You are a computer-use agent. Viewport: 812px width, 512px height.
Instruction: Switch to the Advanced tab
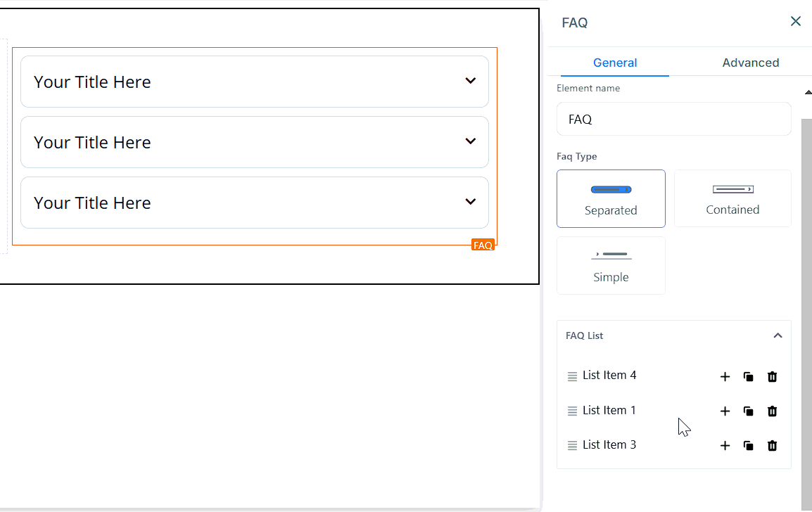click(x=750, y=63)
